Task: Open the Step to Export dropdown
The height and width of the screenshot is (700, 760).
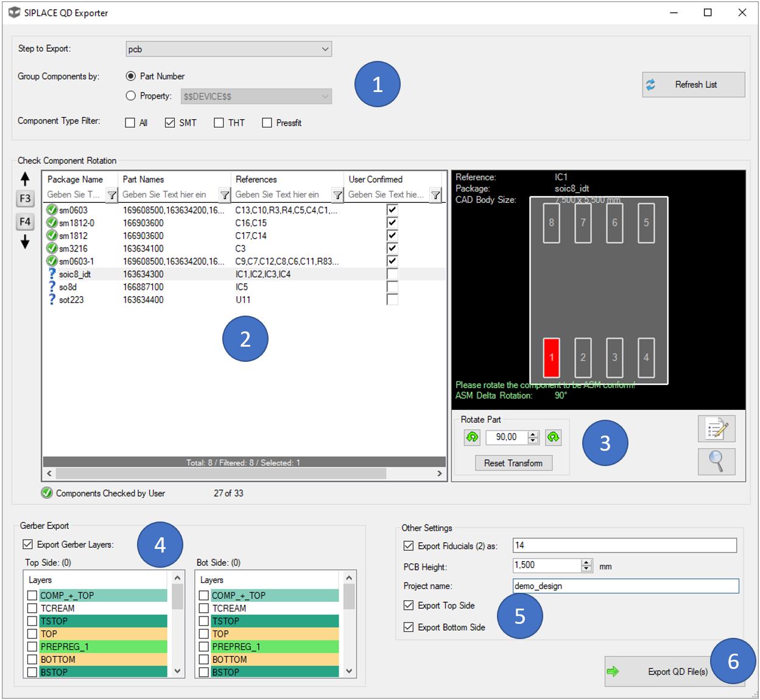Action: tap(229, 49)
